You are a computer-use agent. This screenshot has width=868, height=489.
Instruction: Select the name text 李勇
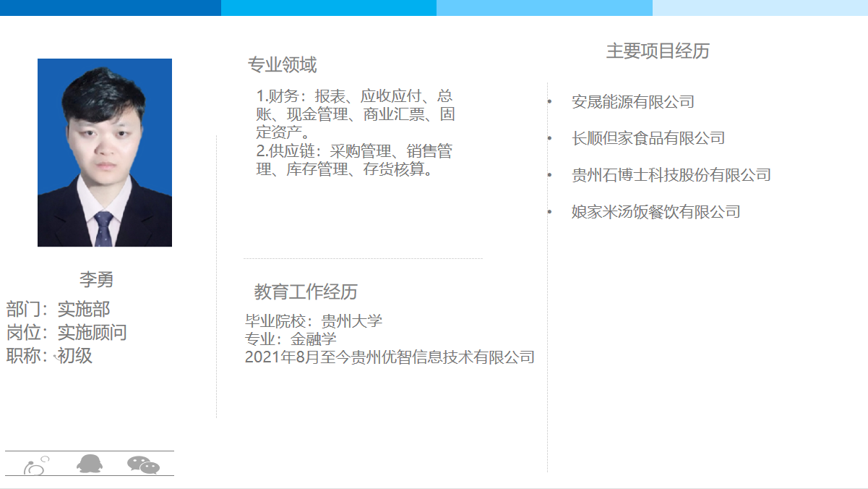coord(96,280)
